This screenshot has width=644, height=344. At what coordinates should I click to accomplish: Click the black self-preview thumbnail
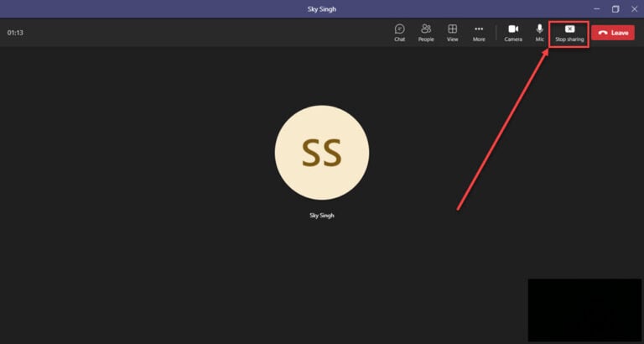584,310
